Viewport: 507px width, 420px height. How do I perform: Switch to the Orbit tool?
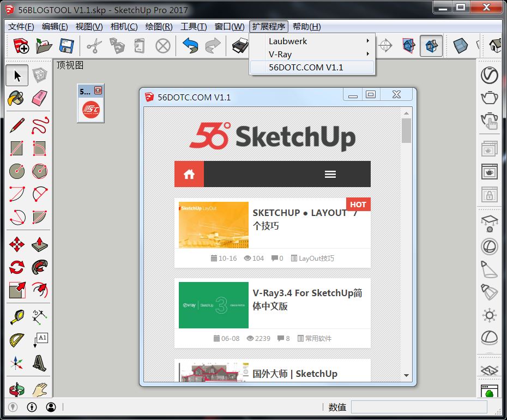coord(16,389)
